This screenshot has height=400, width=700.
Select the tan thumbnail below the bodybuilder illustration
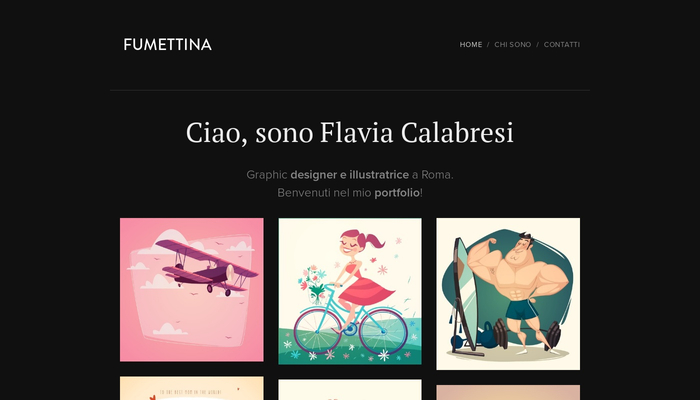click(508, 392)
